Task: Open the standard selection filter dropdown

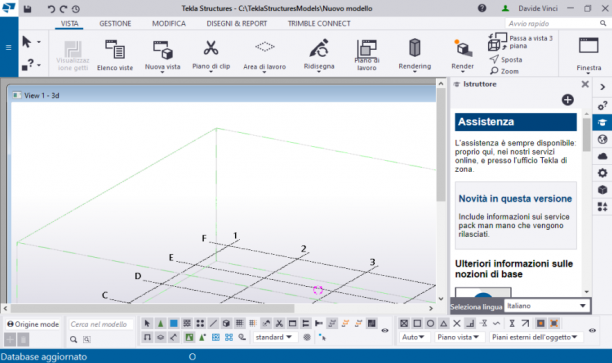Action: (275, 337)
